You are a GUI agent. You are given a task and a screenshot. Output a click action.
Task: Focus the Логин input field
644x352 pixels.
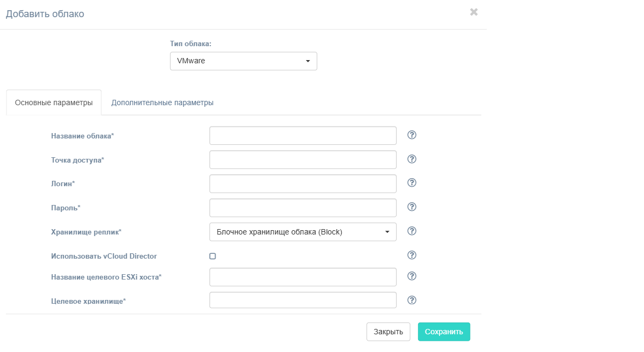(303, 184)
